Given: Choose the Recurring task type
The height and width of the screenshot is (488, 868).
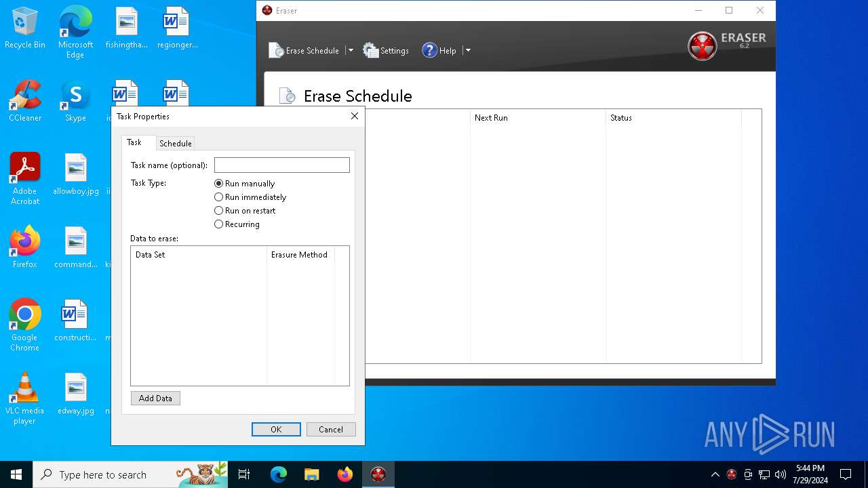Looking at the screenshot, I should tap(237, 224).
